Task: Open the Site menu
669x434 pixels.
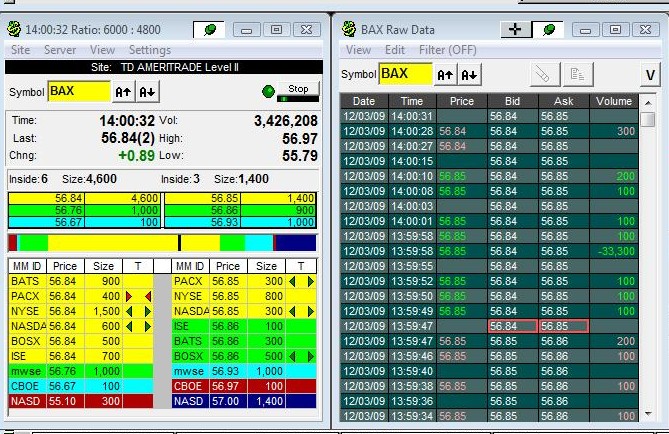Action: pyautogui.click(x=20, y=50)
